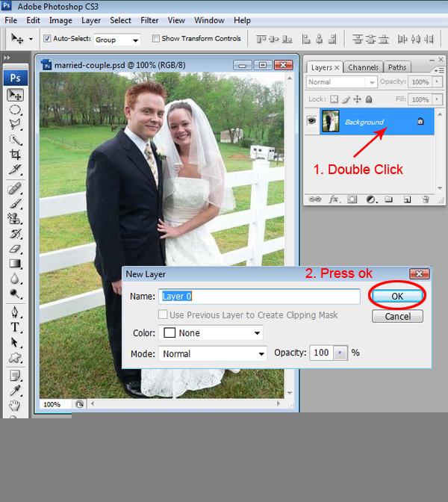Select the Blur tool
Image resolution: width=448 pixels, height=502 pixels.
(15, 279)
